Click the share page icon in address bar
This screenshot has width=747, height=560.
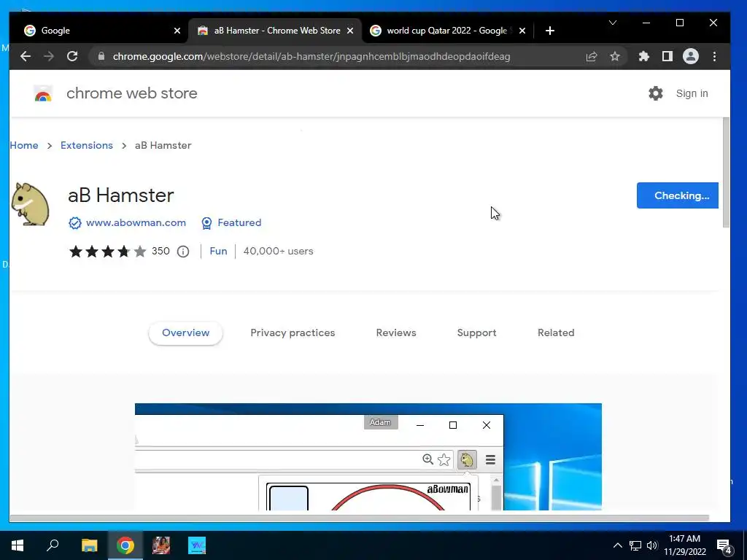pos(591,57)
